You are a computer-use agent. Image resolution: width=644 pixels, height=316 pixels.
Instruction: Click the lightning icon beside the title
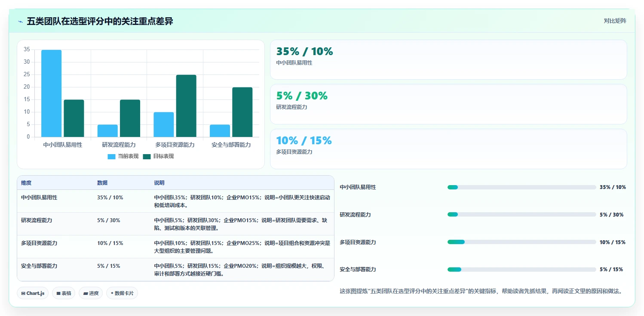(x=21, y=22)
